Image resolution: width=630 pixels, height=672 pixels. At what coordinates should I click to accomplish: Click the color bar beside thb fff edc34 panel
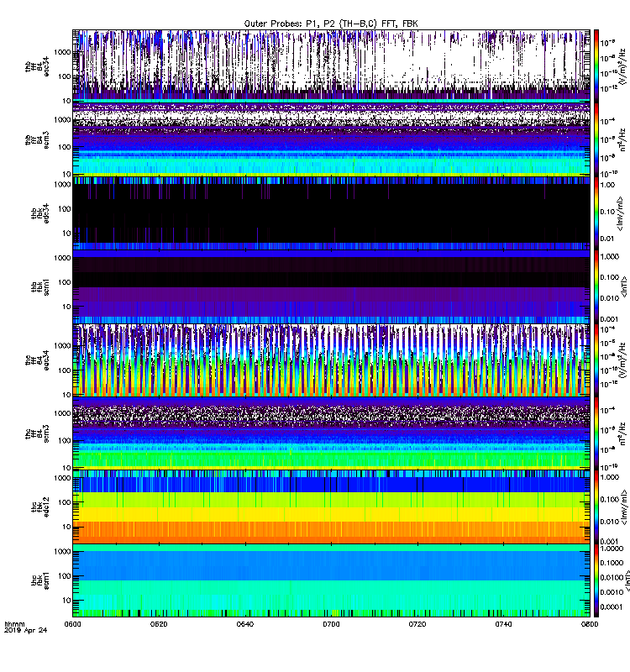pos(596,66)
